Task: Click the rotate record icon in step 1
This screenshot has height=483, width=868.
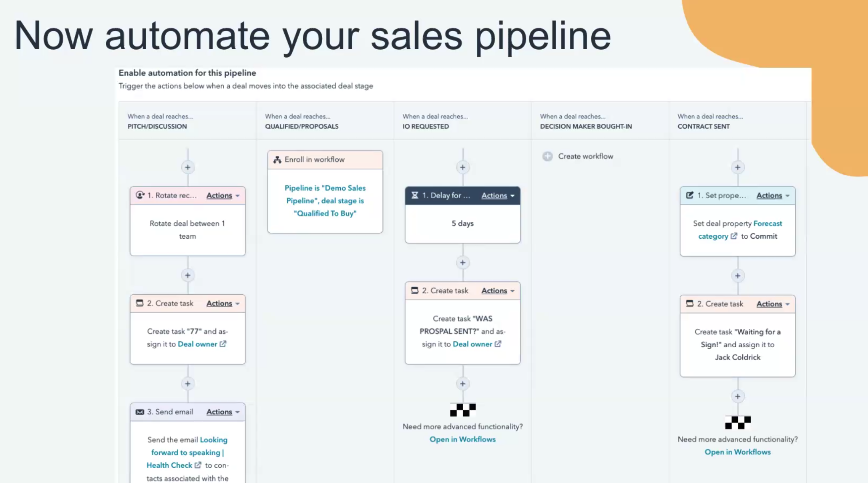Action: click(x=140, y=195)
